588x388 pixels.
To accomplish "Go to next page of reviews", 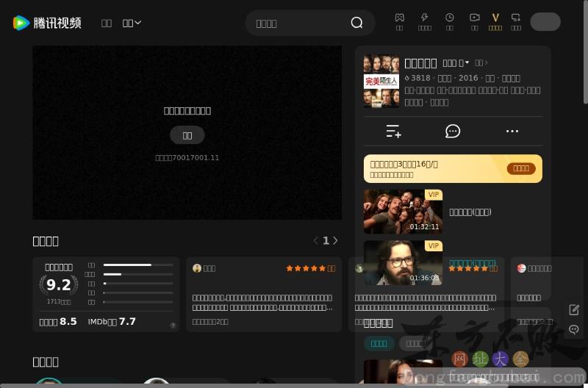I will [x=336, y=241].
